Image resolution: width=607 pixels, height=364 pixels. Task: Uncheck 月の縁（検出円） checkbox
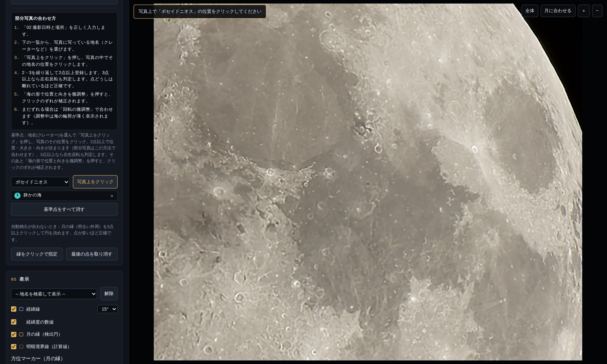click(x=14, y=334)
